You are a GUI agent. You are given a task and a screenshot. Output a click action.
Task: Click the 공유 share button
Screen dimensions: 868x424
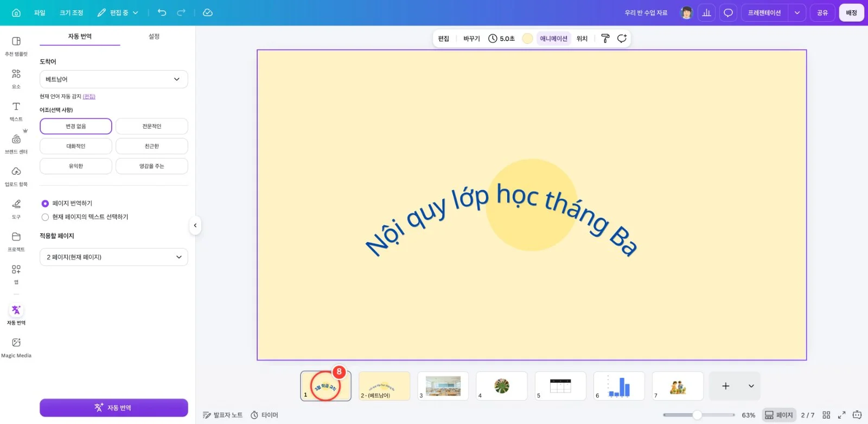[822, 12]
